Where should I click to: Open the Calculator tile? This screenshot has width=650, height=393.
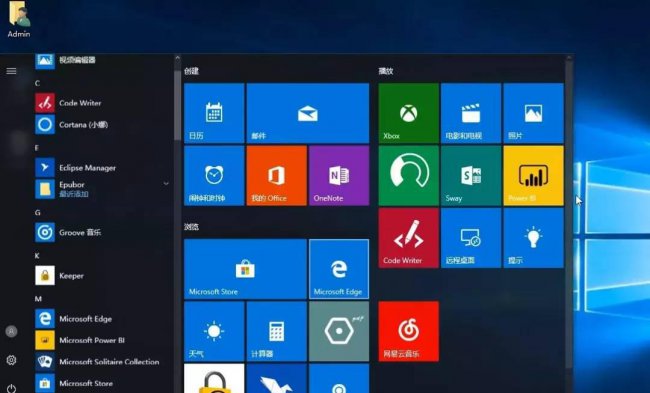click(x=276, y=331)
